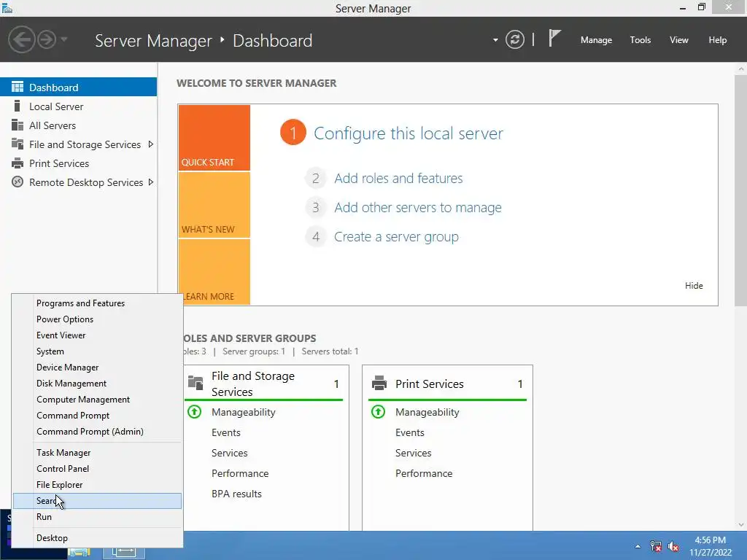The image size is (747, 560).
Task: Select Dashboard in the sidebar
Action: pos(78,87)
